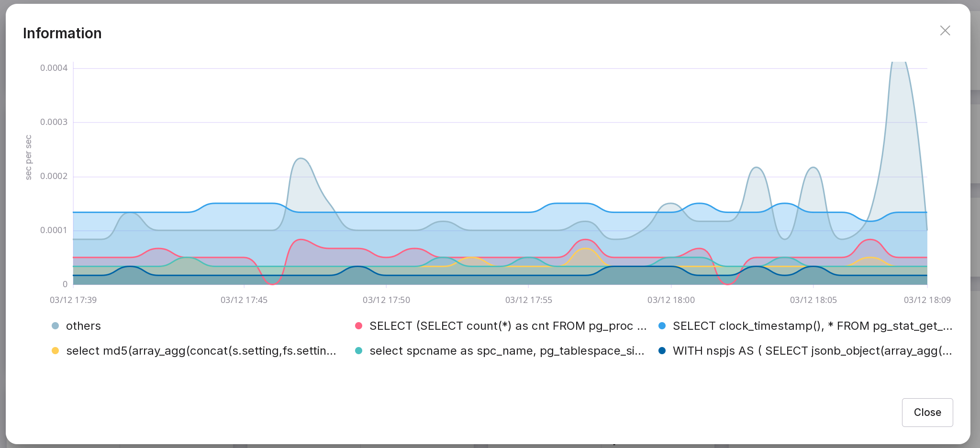Click the 'sec per sec' axis title

[x=29, y=157]
